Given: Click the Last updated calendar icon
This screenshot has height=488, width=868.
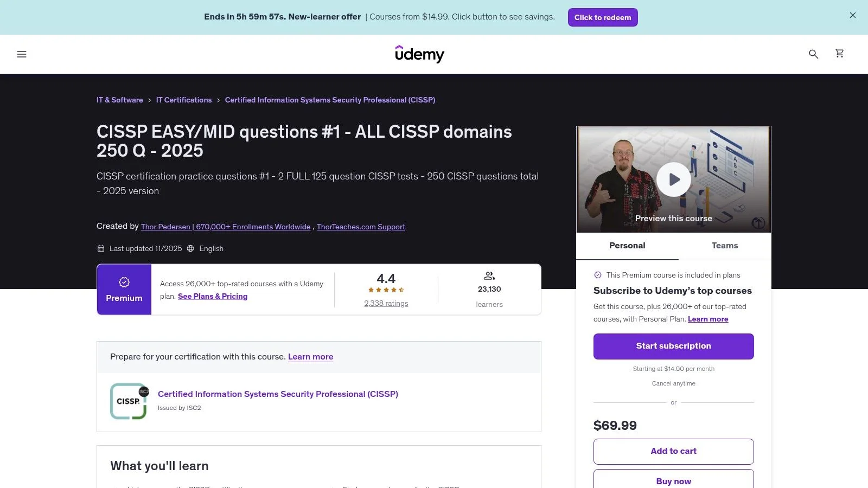Looking at the screenshot, I should [x=100, y=248].
